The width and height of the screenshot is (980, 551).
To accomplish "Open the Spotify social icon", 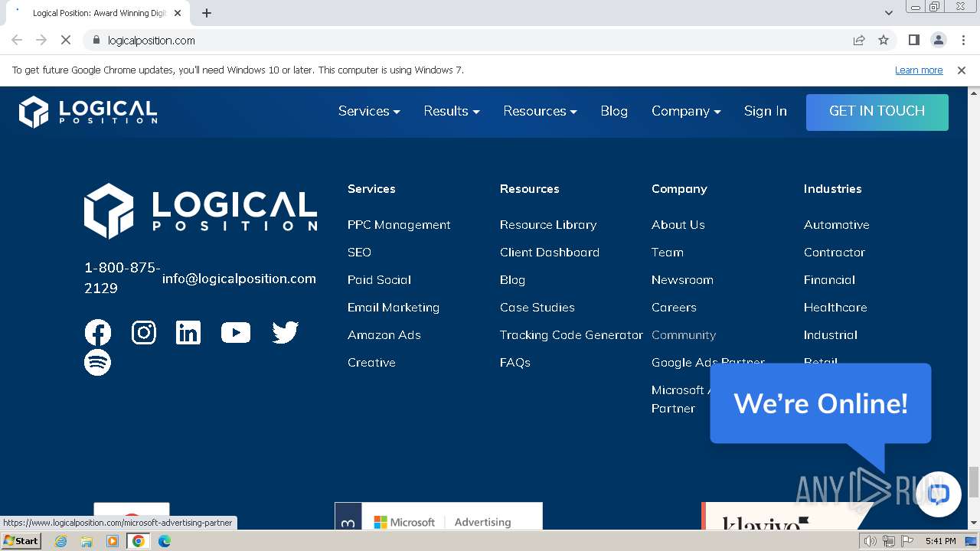I will coord(97,362).
